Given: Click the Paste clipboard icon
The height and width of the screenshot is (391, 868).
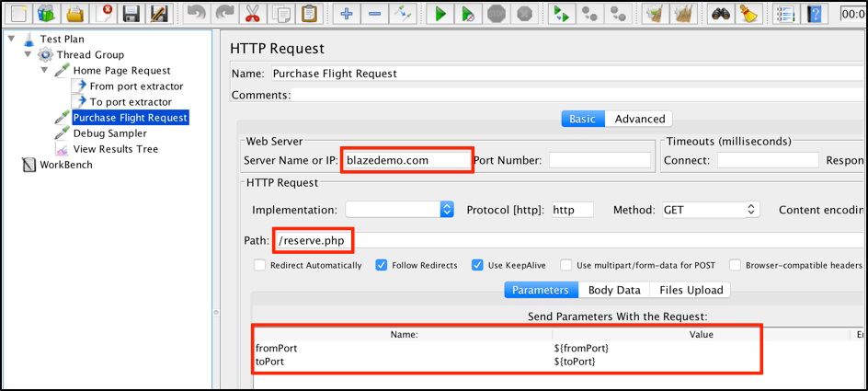Looking at the screenshot, I should pos(309,14).
